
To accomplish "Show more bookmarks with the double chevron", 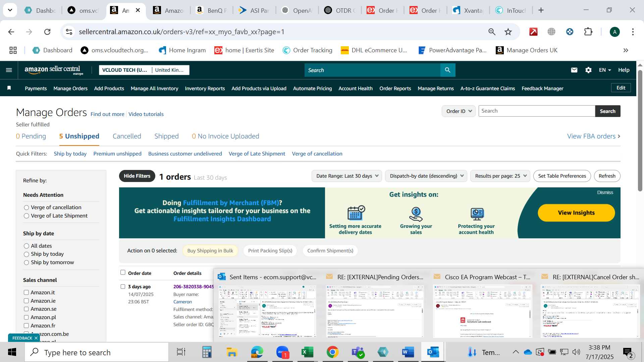I will coord(626,50).
